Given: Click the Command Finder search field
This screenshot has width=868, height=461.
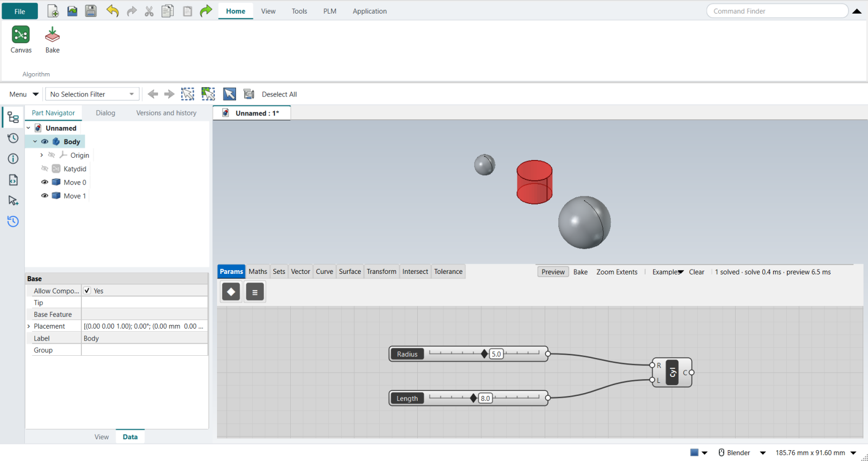Looking at the screenshot, I should pos(777,11).
